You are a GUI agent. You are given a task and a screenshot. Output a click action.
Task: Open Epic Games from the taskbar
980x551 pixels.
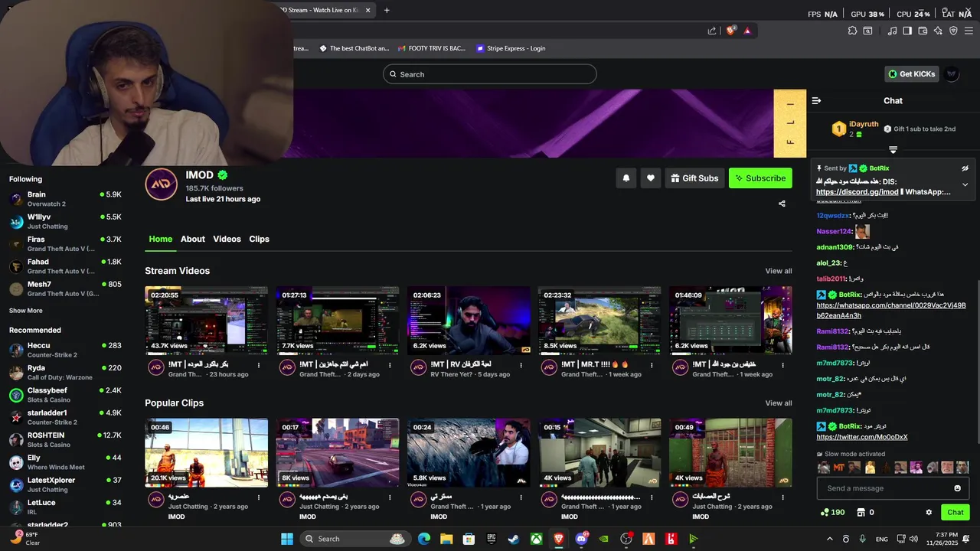(492, 539)
